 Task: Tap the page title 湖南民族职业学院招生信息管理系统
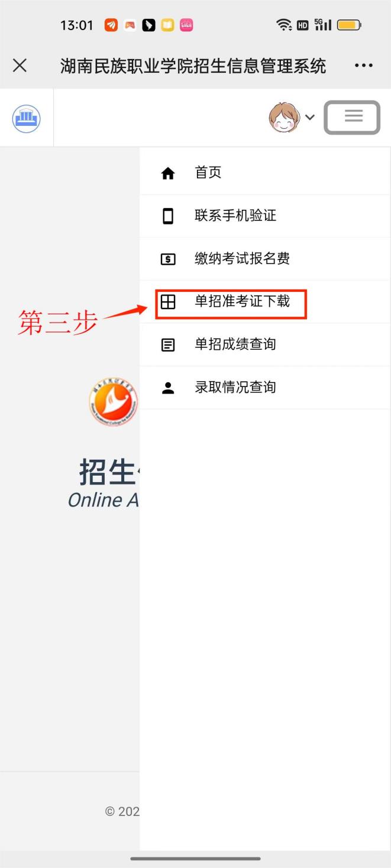click(x=193, y=66)
